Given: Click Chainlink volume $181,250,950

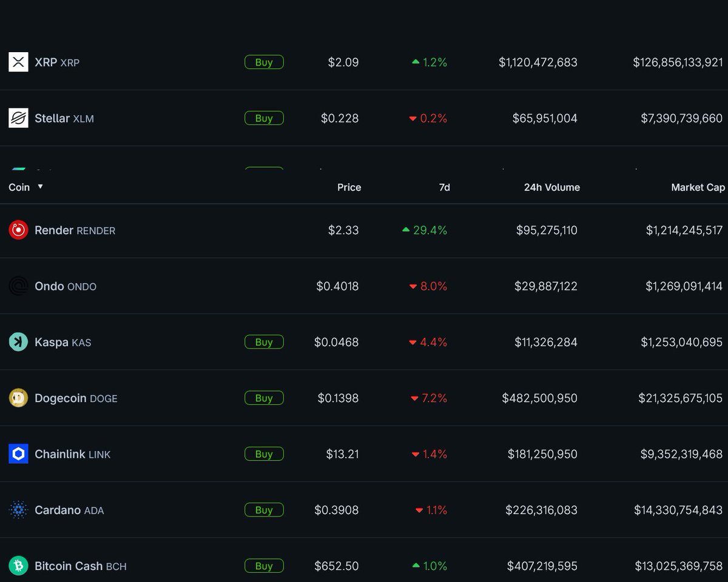Looking at the screenshot, I should tap(542, 454).
